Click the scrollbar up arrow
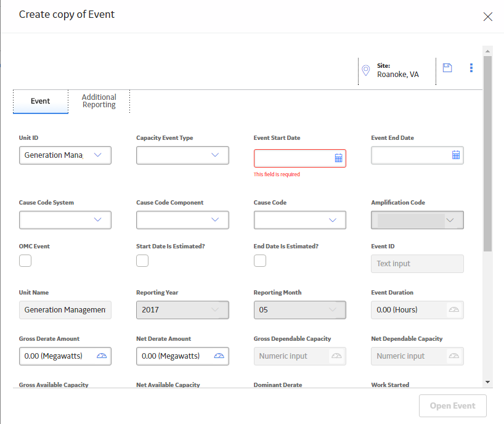This screenshot has height=424, width=504. [487, 51]
